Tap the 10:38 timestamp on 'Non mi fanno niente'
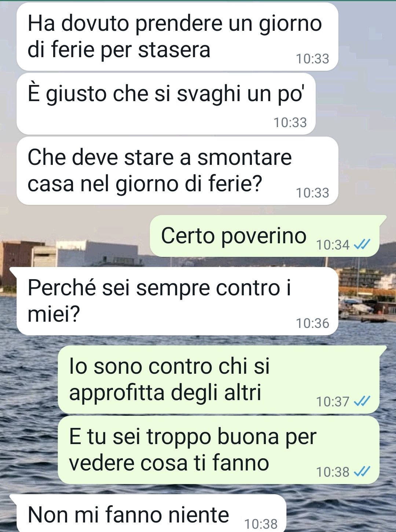 (261, 524)
